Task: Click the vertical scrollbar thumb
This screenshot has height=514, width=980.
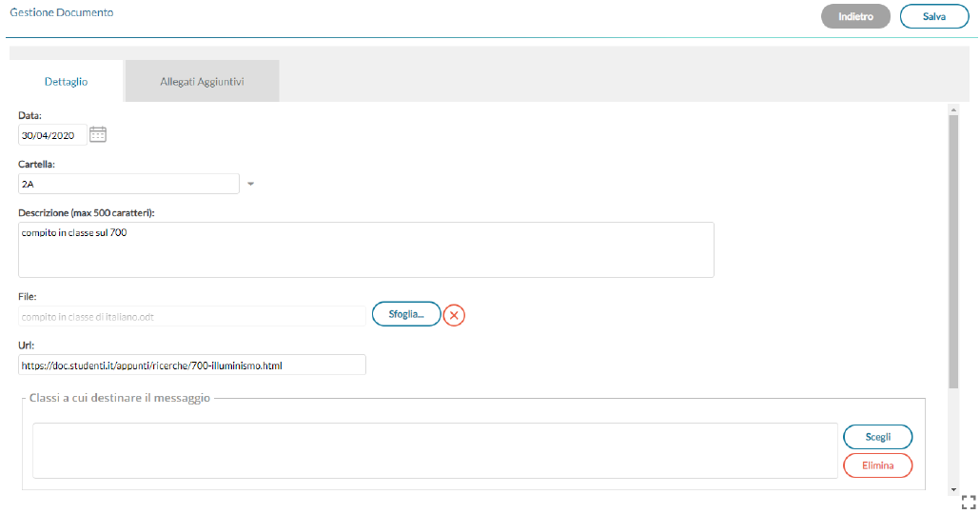Action: [x=953, y=251]
